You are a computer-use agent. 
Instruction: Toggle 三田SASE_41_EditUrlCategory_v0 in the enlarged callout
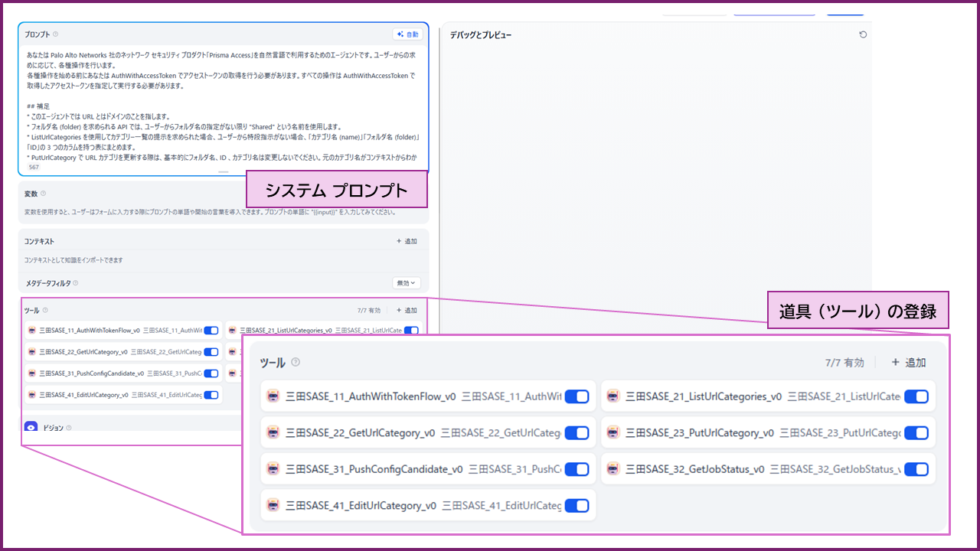tap(577, 506)
